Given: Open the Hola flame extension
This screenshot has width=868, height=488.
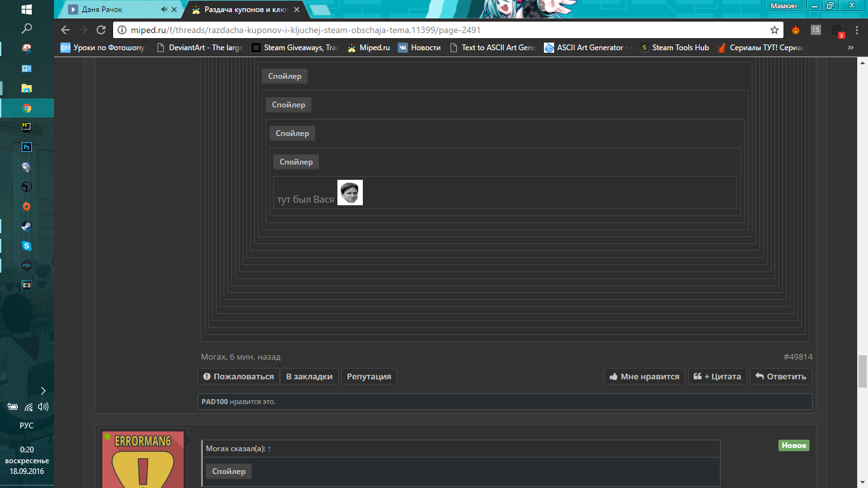Looking at the screenshot, I should (796, 30).
